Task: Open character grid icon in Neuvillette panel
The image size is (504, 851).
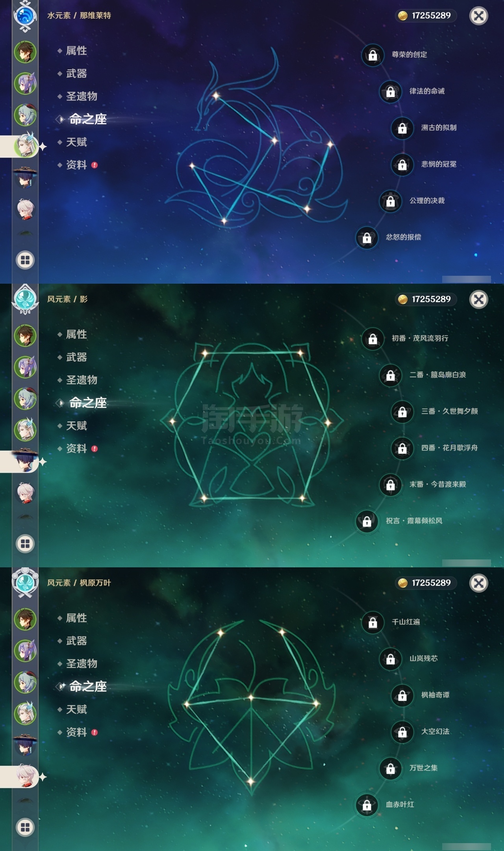Action: (25, 260)
